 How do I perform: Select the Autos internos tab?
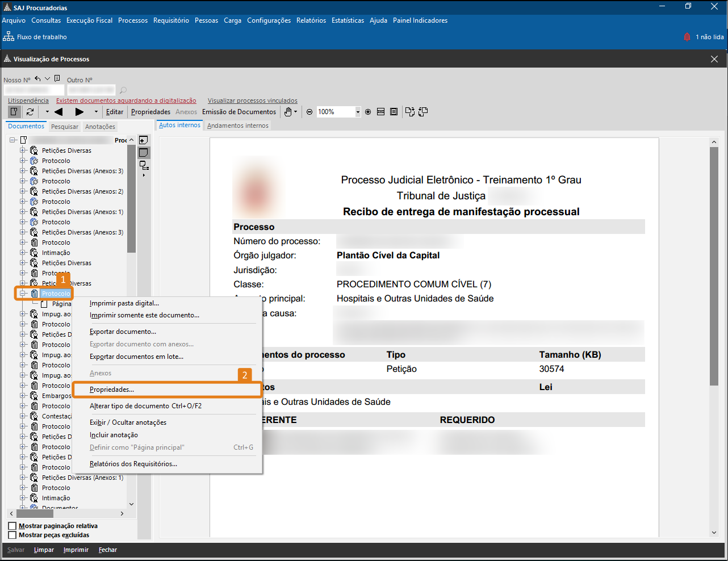pos(179,125)
